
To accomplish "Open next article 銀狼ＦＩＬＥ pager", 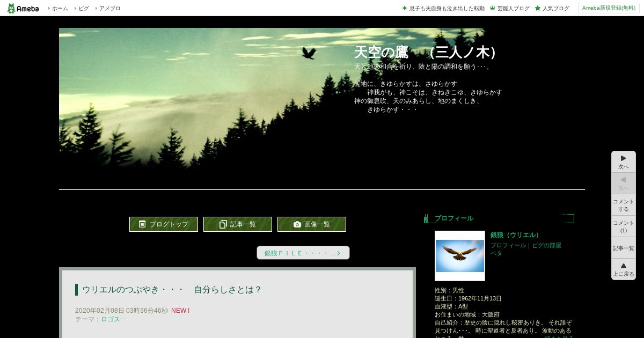I will (303, 253).
